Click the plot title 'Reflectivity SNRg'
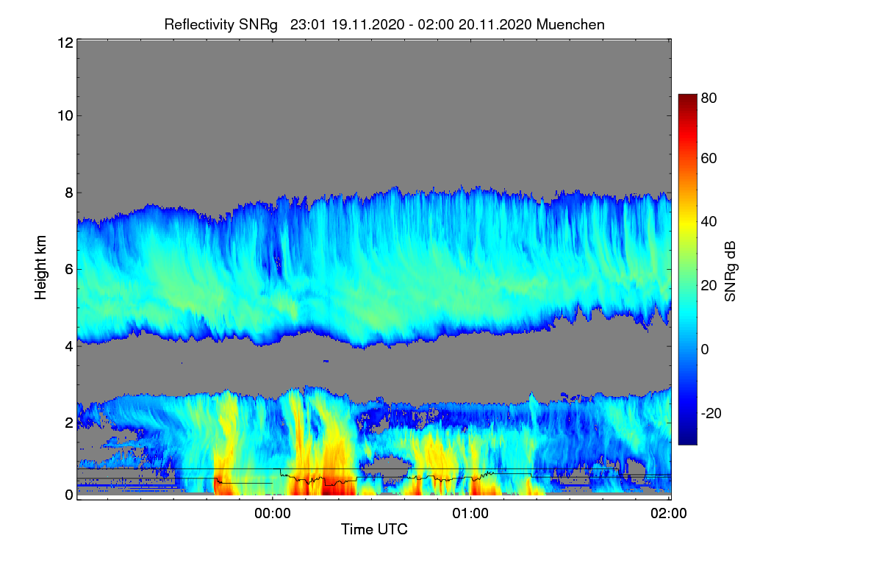The image size is (882, 588). pos(221,24)
